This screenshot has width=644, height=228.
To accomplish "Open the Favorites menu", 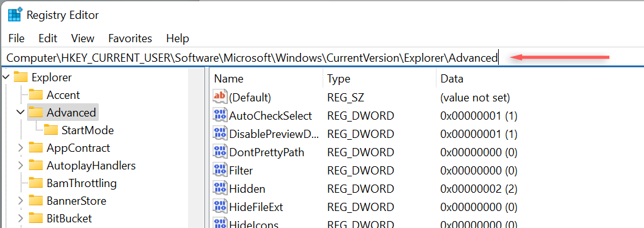I will [x=130, y=38].
